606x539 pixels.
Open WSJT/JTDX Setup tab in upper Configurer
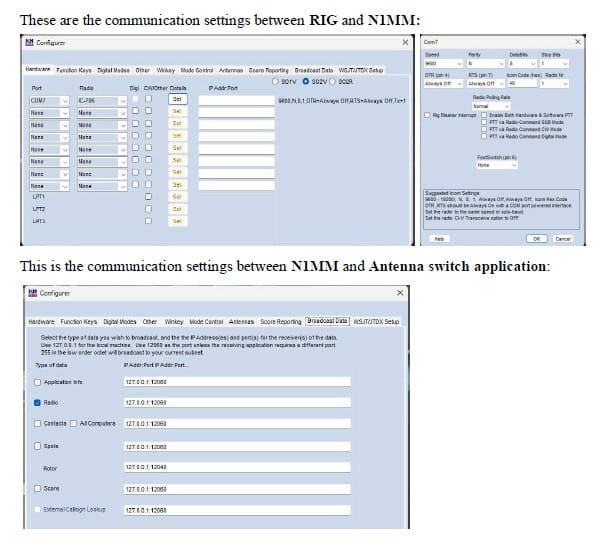361,70
